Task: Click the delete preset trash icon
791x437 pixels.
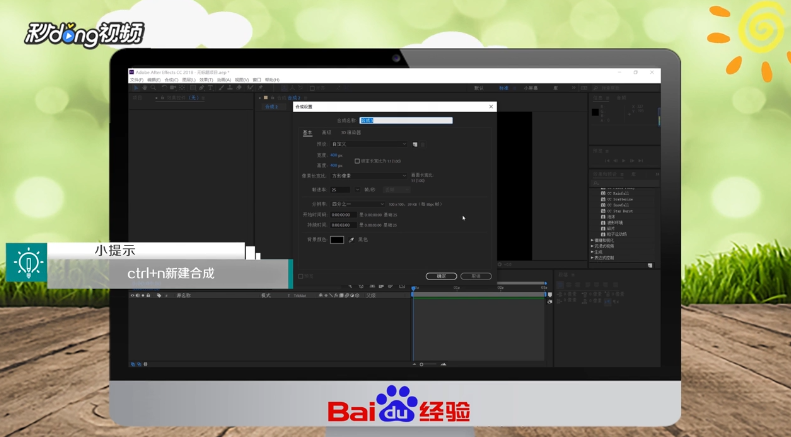Action: (423, 144)
